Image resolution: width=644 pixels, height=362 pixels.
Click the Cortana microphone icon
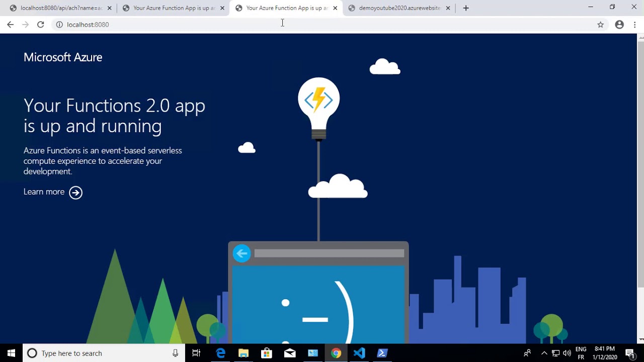pyautogui.click(x=175, y=353)
